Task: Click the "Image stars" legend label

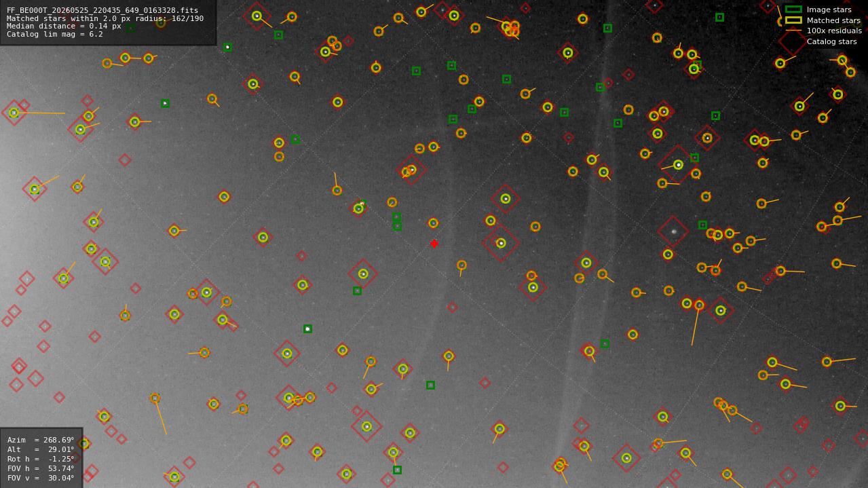Action: tap(829, 10)
